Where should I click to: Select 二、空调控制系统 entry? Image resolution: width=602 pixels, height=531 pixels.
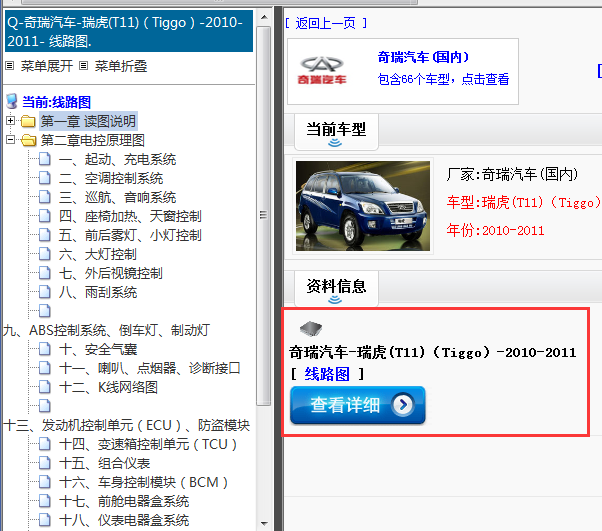[111, 178]
